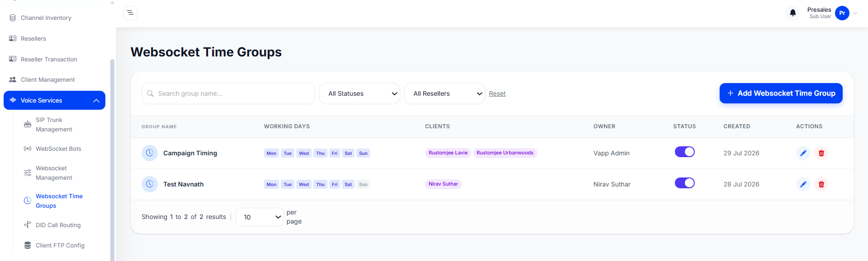The width and height of the screenshot is (868, 261).
Task: Go to DID Call Routing page
Action: point(58,225)
